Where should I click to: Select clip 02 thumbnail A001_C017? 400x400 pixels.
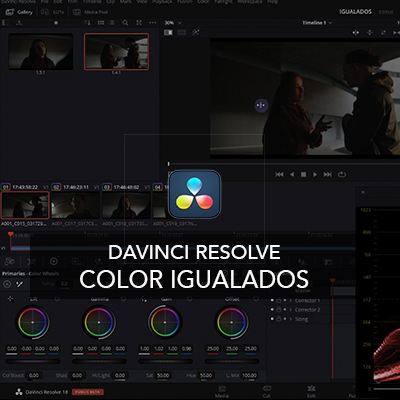pyautogui.click(x=76, y=205)
